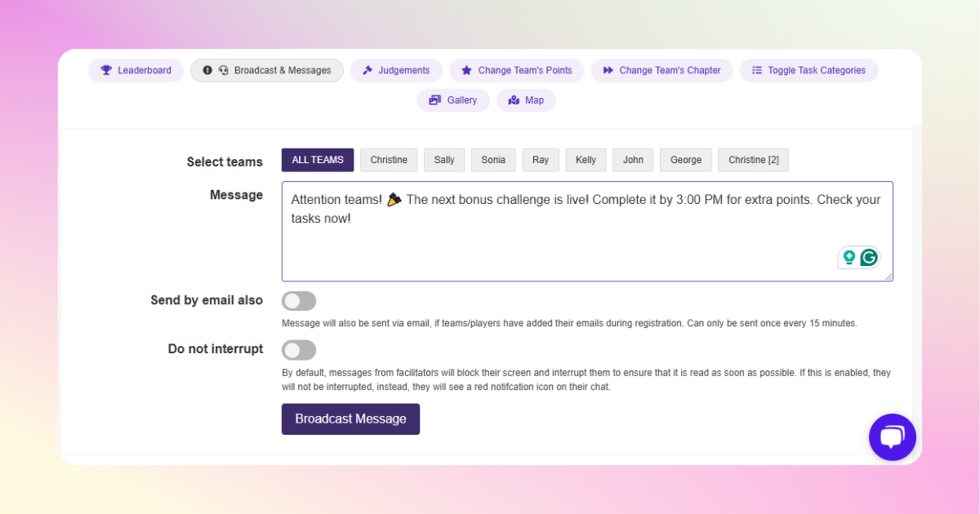Select the ALL TEAMS option
980x514 pixels.
tap(317, 159)
